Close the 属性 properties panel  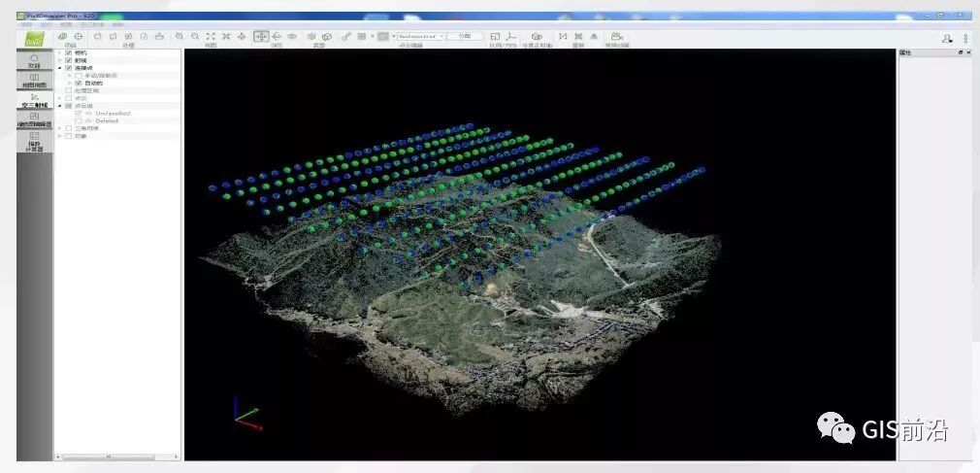click(967, 52)
